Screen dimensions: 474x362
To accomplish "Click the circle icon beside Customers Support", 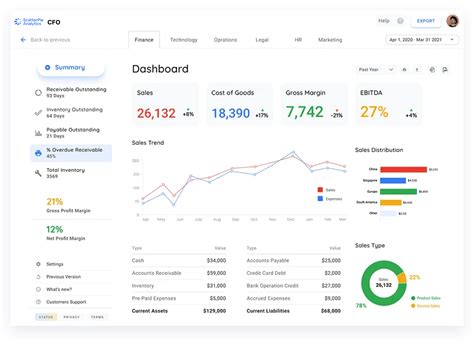I will click(38, 302).
